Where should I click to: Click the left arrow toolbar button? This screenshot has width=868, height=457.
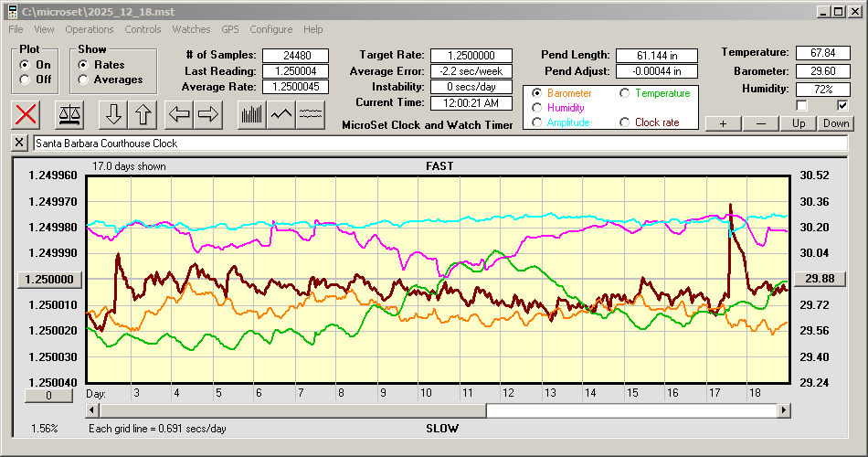point(180,114)
